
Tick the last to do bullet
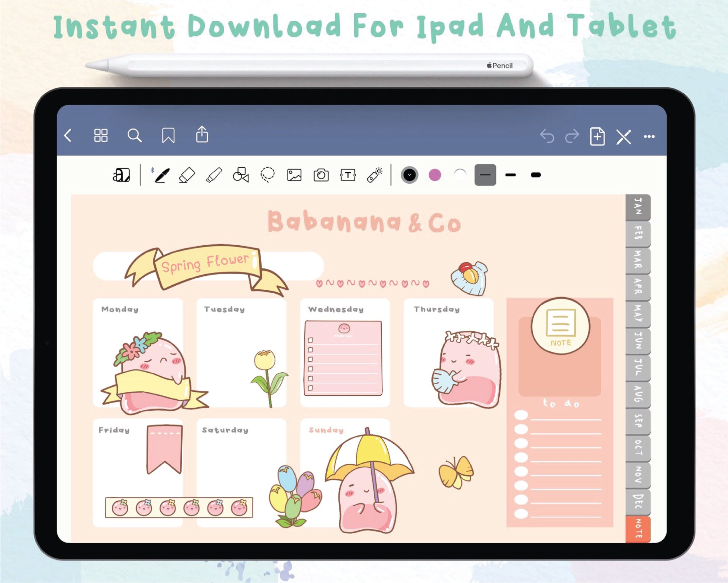(x=521, y=514)
